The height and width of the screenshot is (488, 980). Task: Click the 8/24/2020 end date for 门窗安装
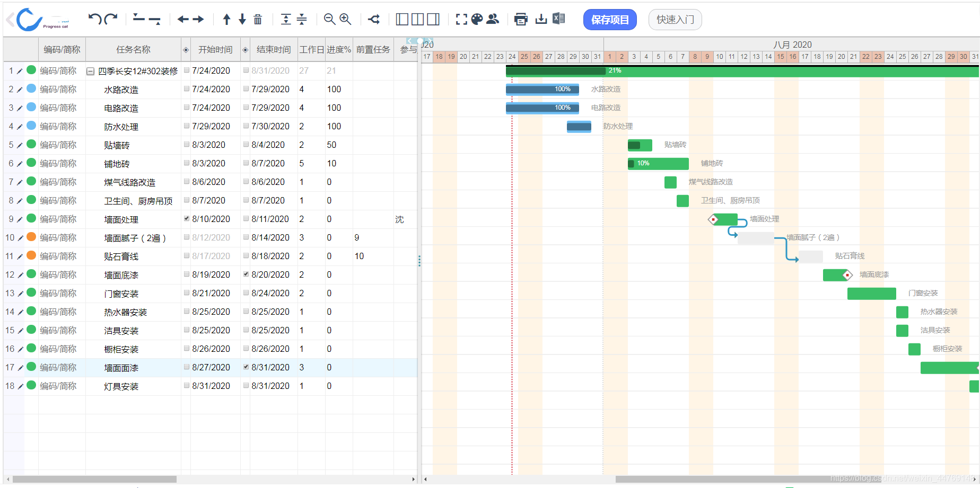pos(270,293)
